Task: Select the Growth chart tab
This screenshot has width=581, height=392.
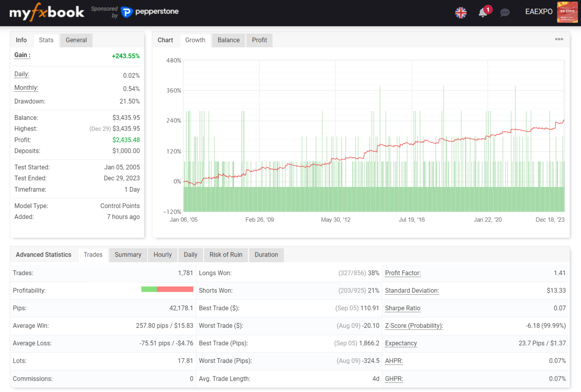Action: tap(195, 40)
